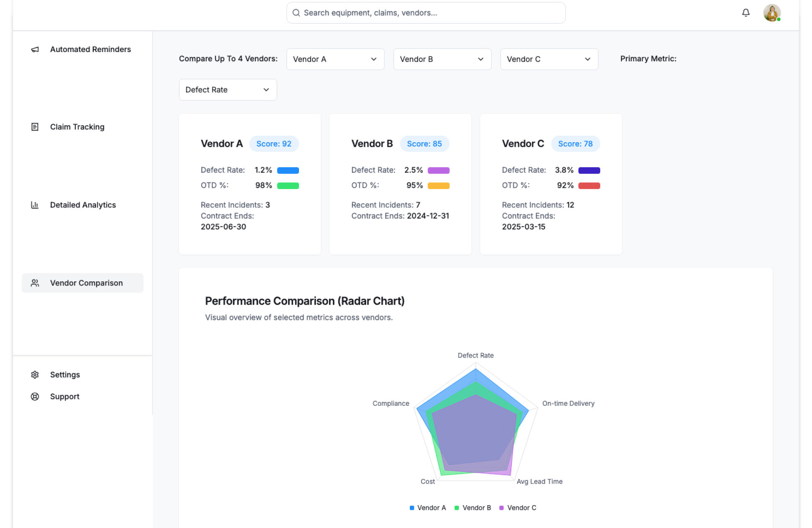The image size is (812, 528).
Task: Toggle Vendor A in chart legend
Action: [428, 508]
